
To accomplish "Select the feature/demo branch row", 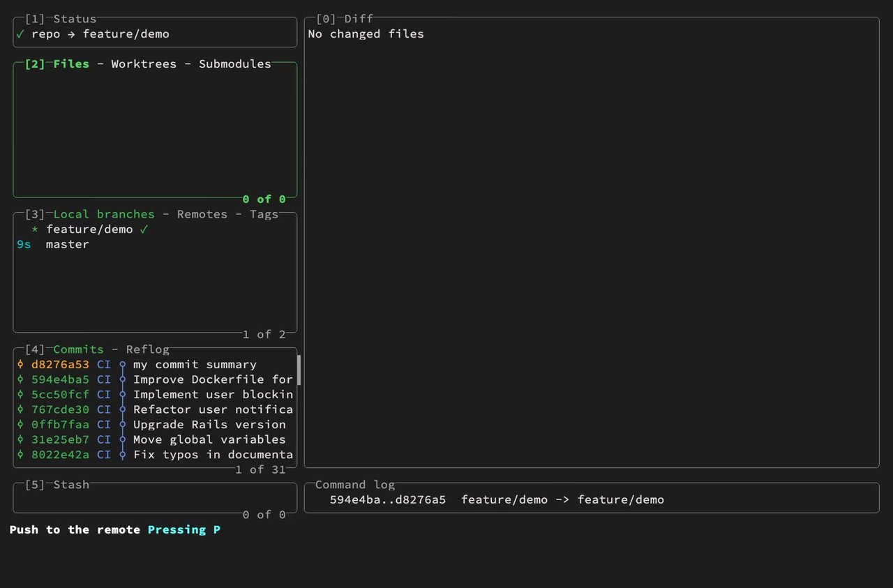I will pyautogui.click(x=155, y=229).
